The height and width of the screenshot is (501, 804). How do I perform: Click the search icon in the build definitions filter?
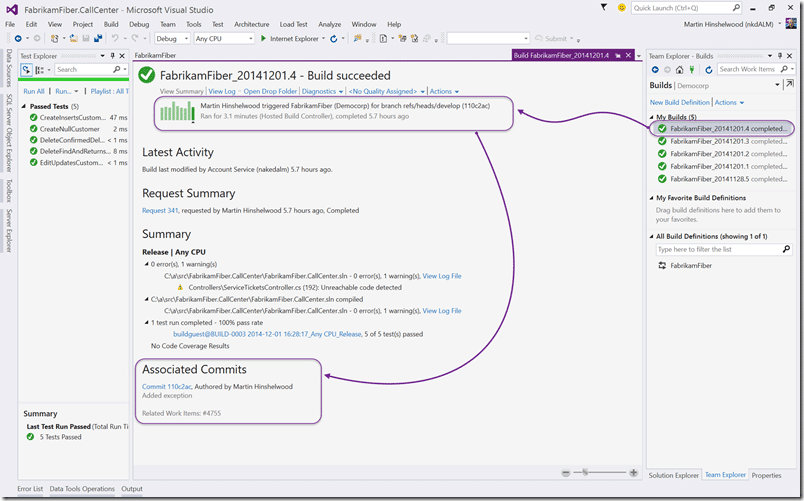(x=786, y=249)
